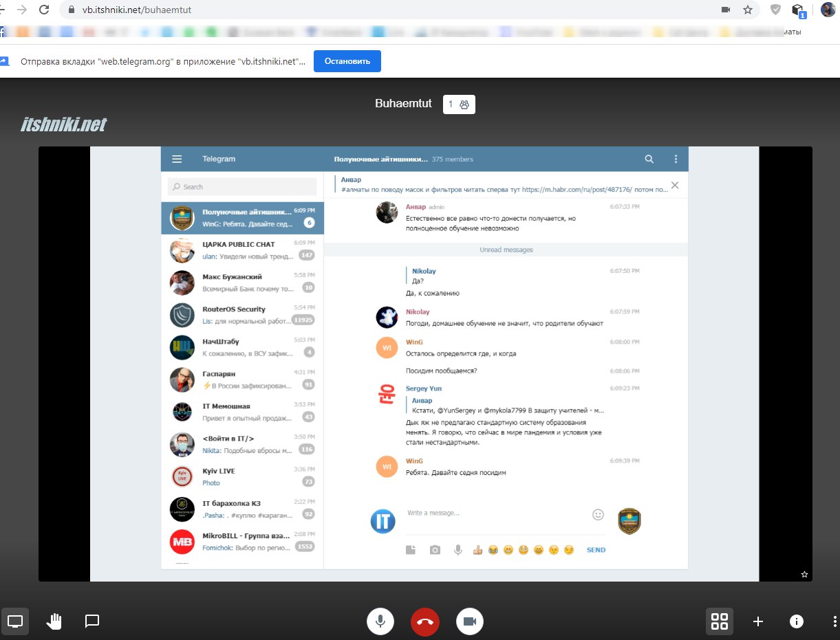
Task: Search within the Telegram chat
Action: [x=649, y=159]
